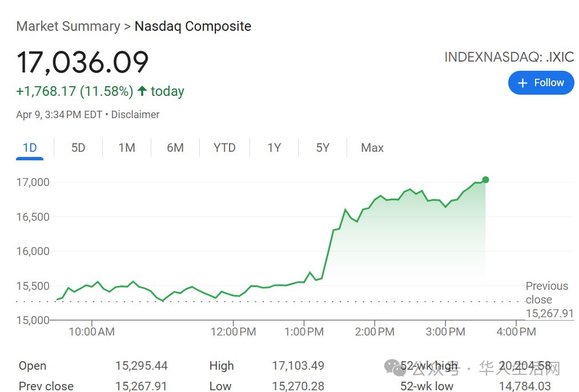579x392 pixels.
Task: Click the plus Follow button
Action: click(541, 83)
